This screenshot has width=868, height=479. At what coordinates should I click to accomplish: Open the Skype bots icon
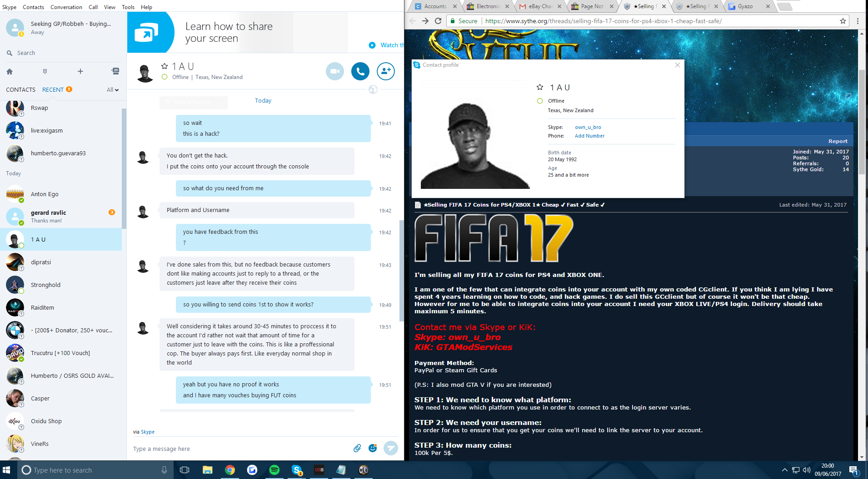(115, 71)
